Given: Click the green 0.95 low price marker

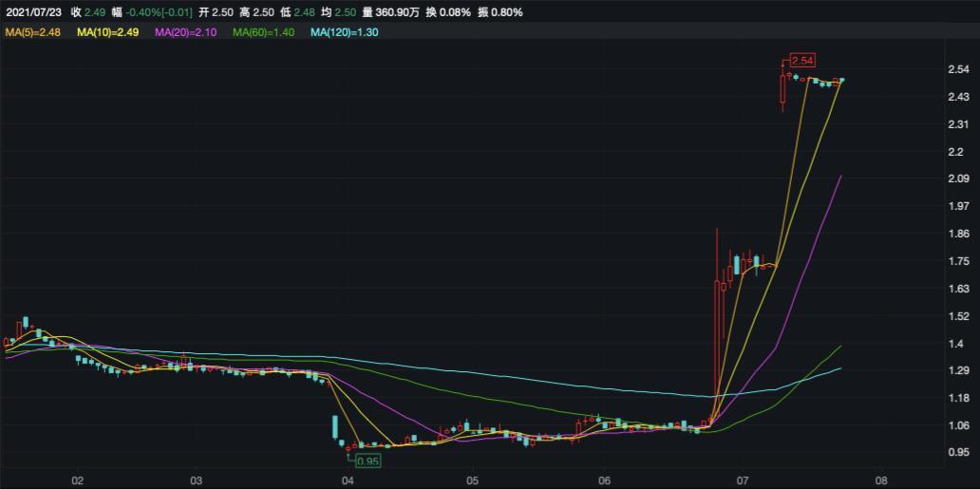Looking at the screenshot, I should [367, 461].
